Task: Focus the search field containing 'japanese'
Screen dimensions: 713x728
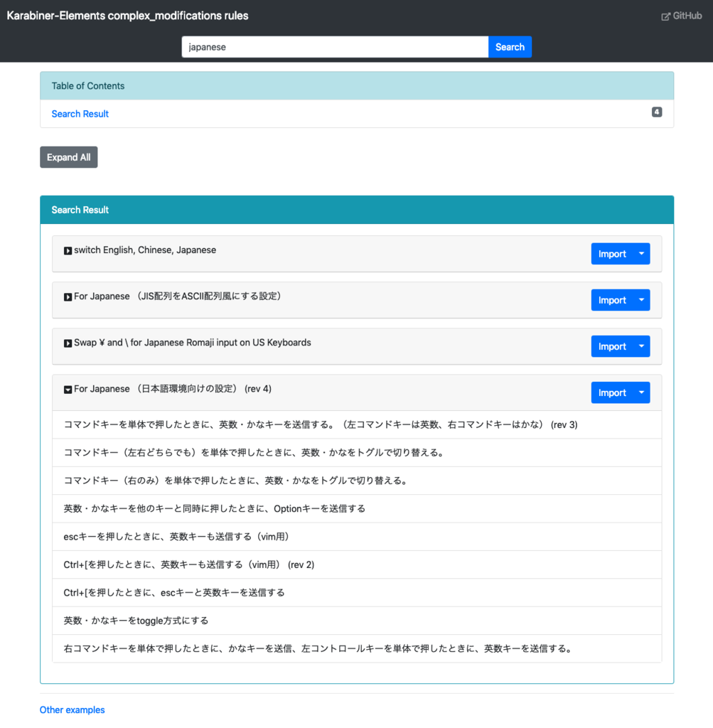Action: pos(335,47)
